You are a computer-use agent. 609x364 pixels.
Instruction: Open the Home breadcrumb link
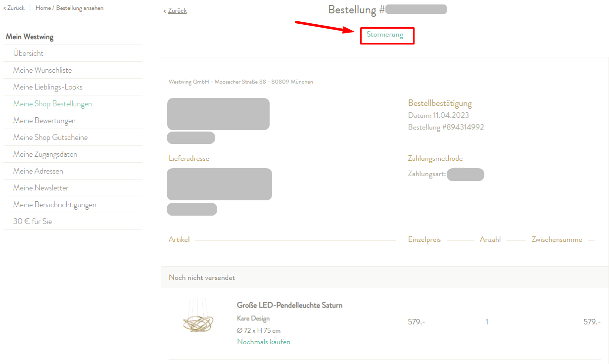click(x=43, y=8)
